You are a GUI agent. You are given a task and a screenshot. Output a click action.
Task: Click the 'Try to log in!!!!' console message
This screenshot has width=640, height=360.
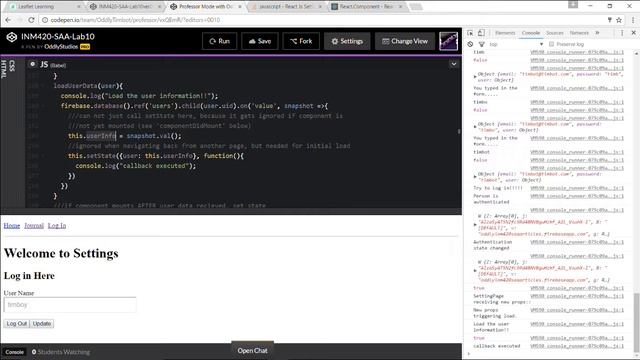[498, 188]
